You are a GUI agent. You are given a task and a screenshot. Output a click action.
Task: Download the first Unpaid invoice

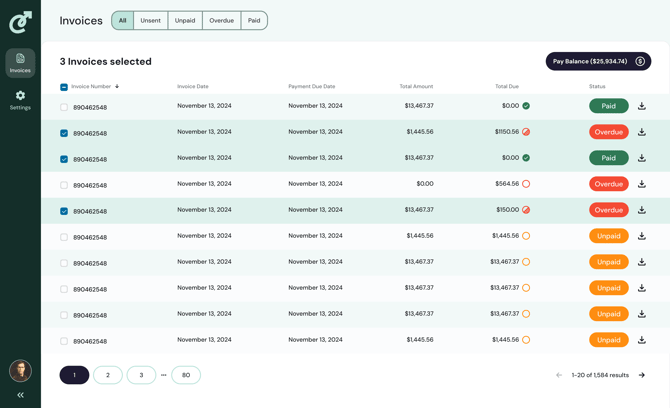point(641,236)
